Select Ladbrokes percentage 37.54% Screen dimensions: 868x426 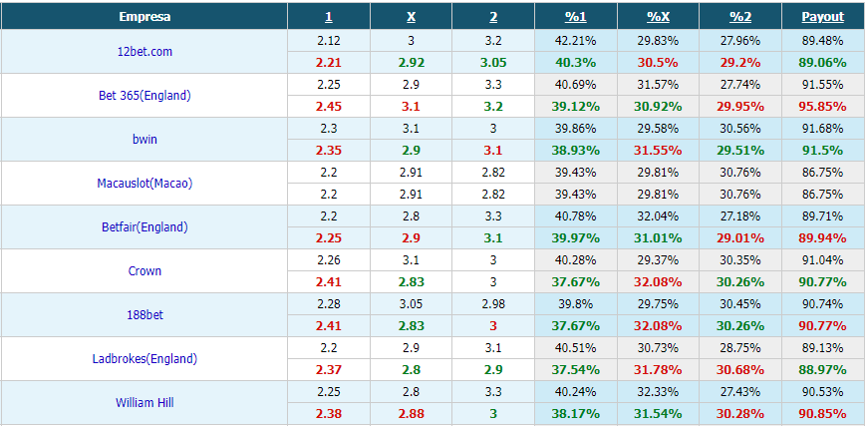click(x=576, y=369)
